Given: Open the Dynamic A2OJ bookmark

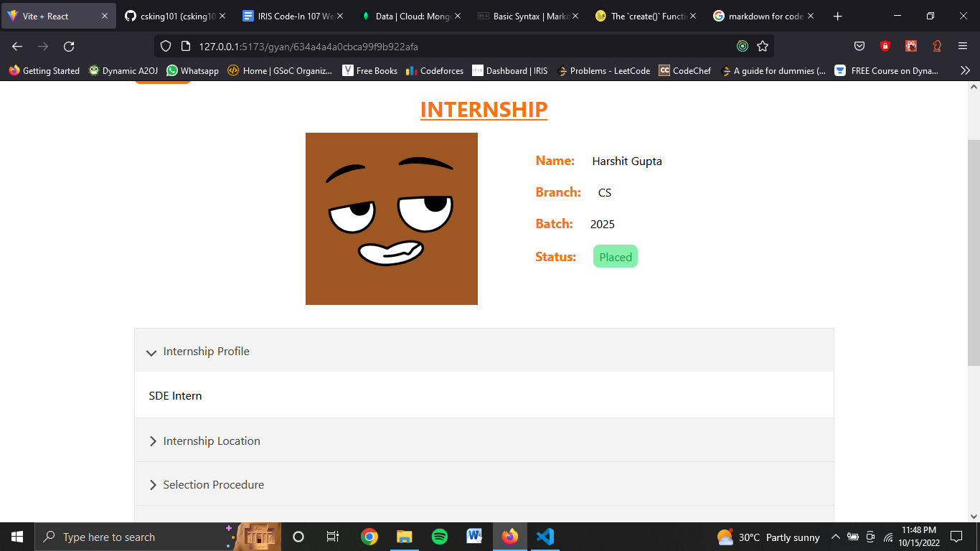Looking at the screenshot, I should pos(123,70).
